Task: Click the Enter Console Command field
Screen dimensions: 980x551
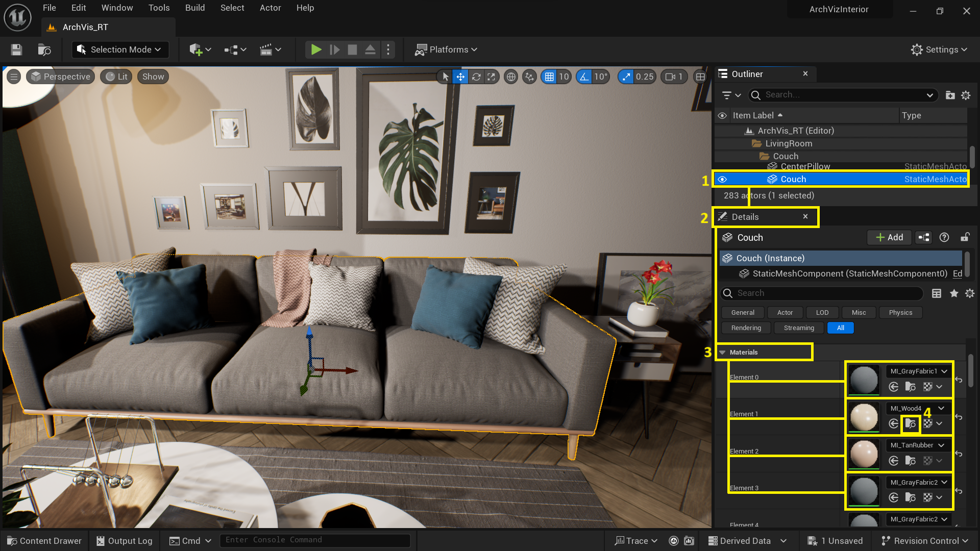Action: (315, 540)
